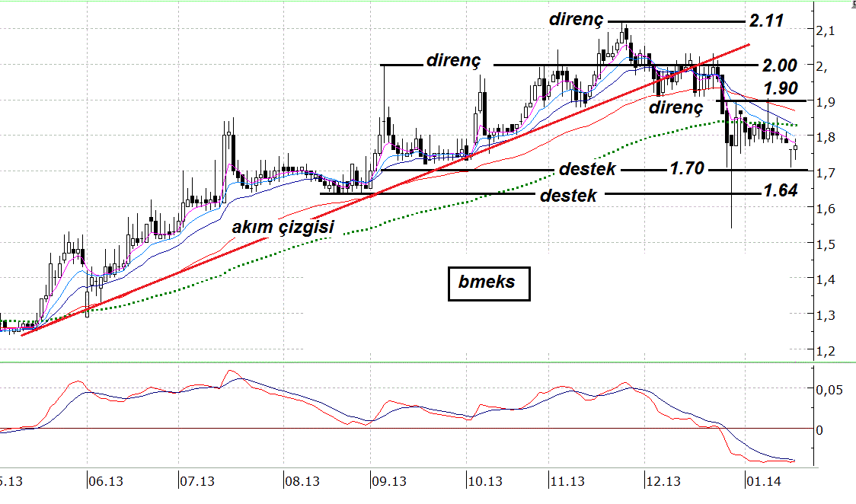Click the 1,7 price axis value
This screenshot has width=856, height=504.
(x=826, y=174)
